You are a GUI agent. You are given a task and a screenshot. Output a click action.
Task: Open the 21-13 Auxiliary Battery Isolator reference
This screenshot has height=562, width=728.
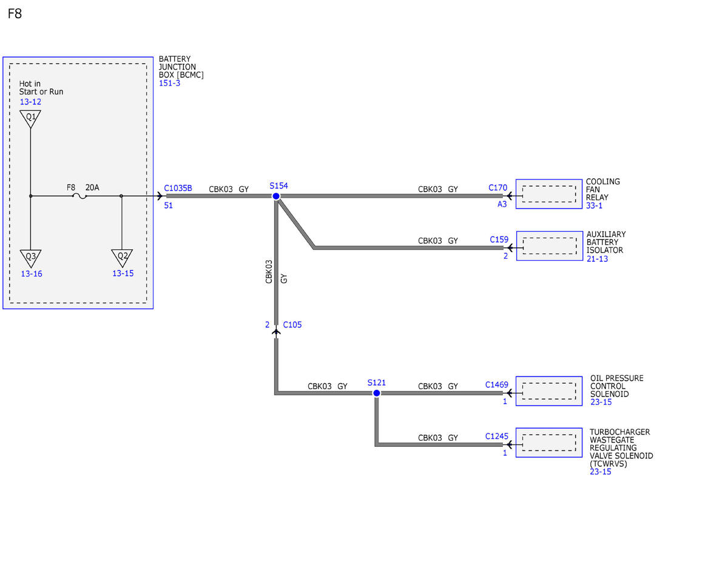click(x=597, y=259)
